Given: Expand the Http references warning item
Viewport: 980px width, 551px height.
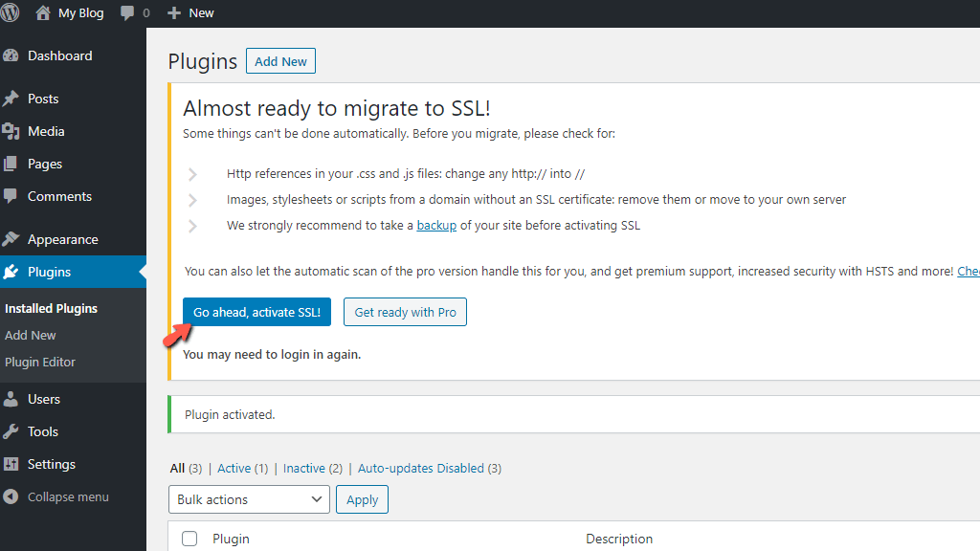Looking at the screenshot, I should tap(192, 174).
